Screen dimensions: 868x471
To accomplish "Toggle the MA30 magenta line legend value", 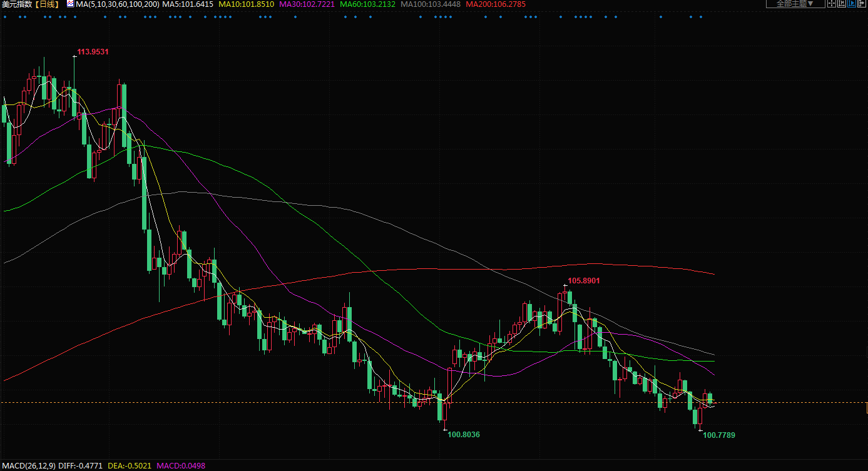I will pos(307,4).
